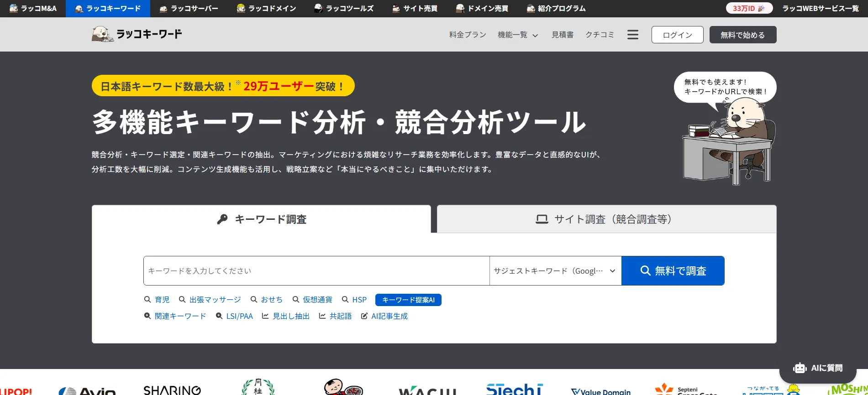868x395 pixels.
Task: Open ドメイン売買 in the top bar
Action: point(482,8)
